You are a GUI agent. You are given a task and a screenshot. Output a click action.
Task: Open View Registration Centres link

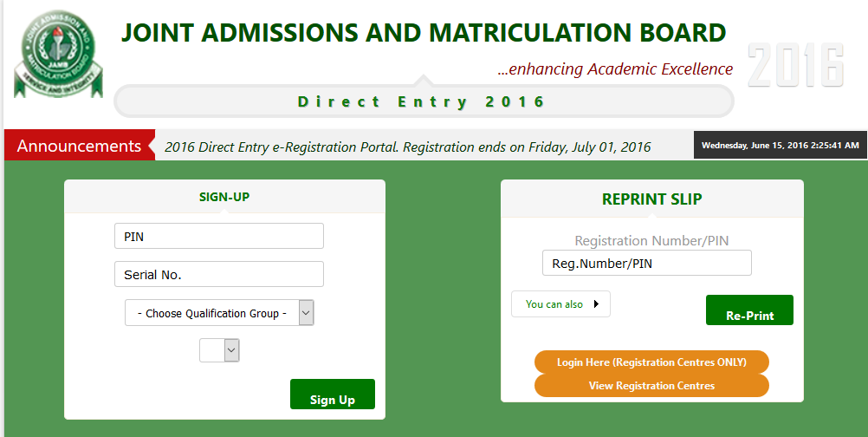pos(651,386)
